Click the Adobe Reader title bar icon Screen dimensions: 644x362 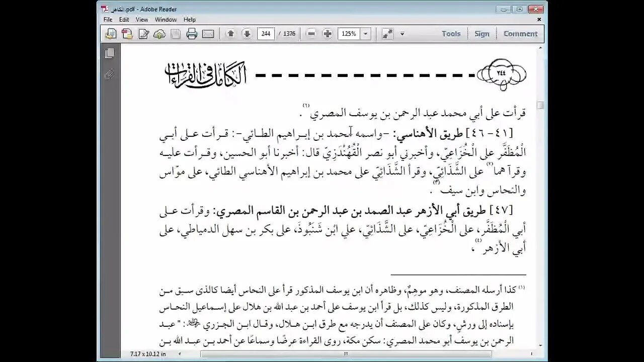coord(105,9)
